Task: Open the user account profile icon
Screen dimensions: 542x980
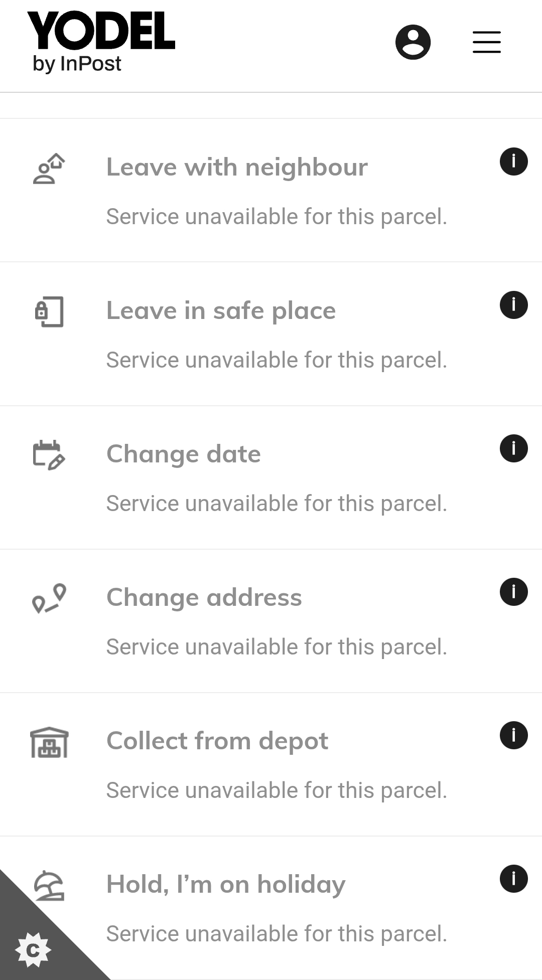Action: 413,42
